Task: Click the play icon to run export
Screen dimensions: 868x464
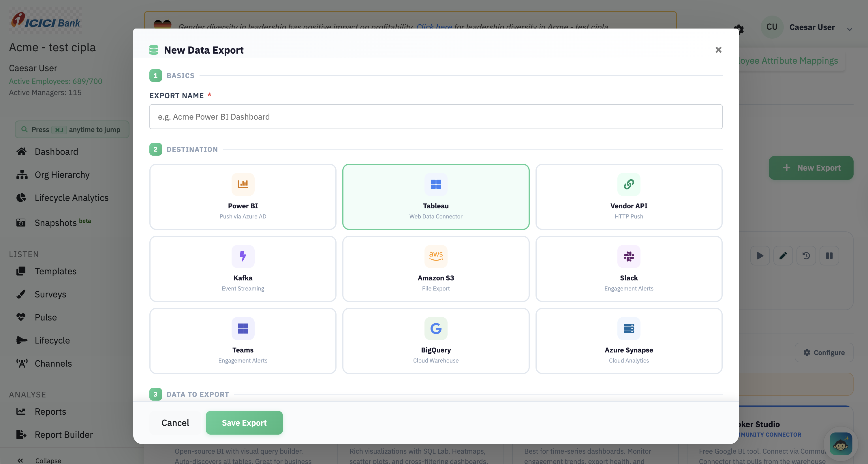Action: (760, 256)
